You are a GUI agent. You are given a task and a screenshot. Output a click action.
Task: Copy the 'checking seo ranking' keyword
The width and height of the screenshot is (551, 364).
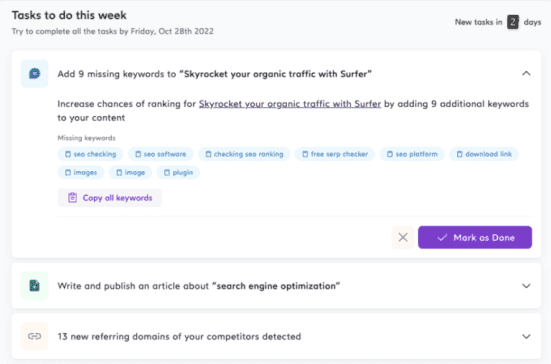point(244,154)
